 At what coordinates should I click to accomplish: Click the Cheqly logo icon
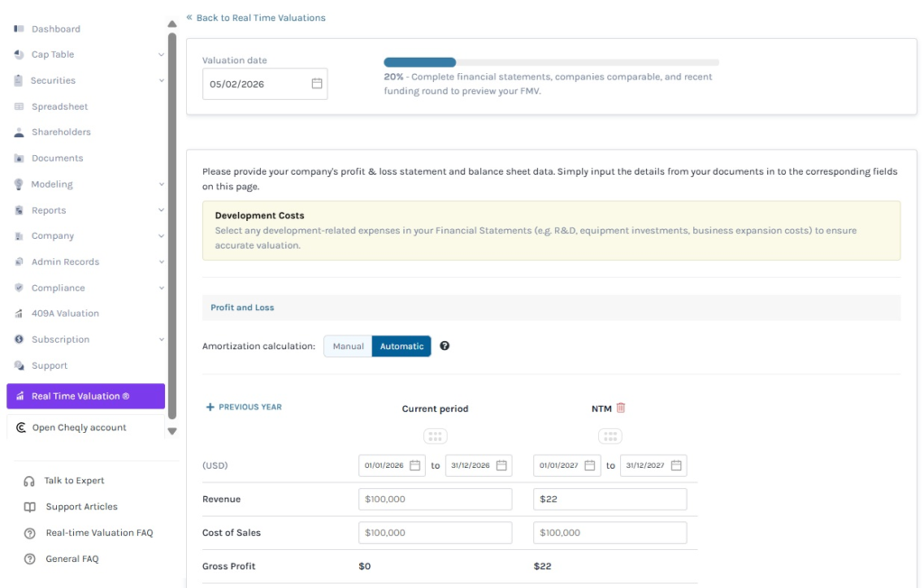21,427
